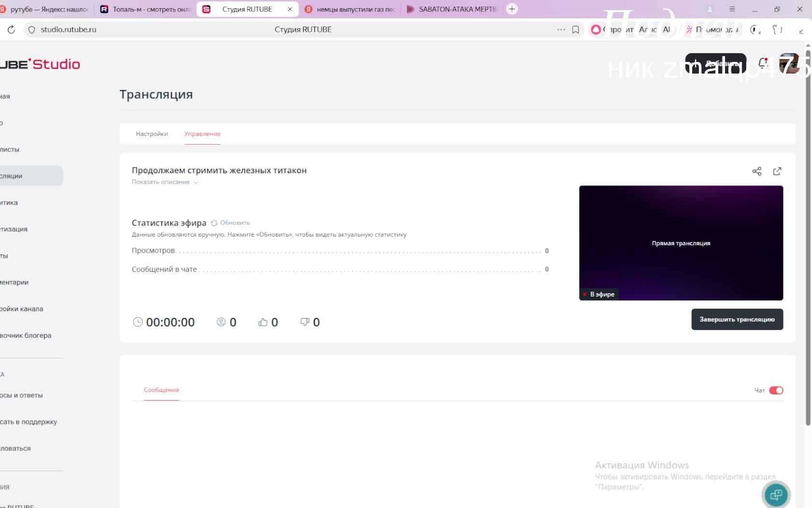Click the channel profile avatar

click(790, 62)
